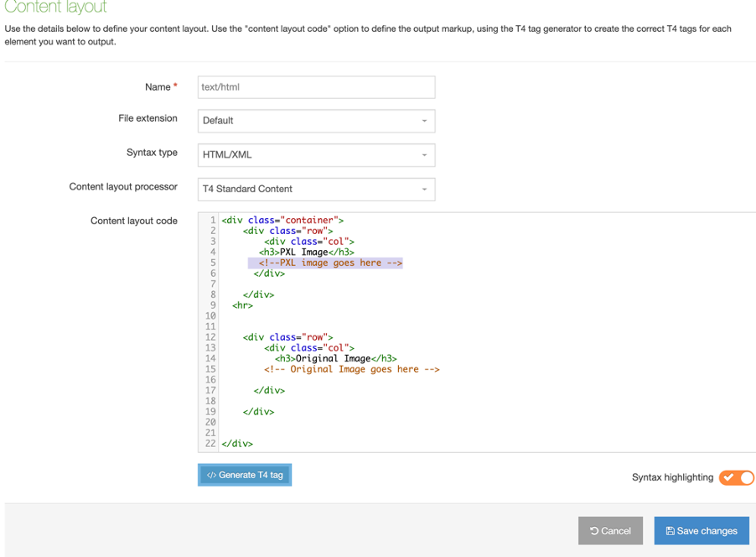Click line number 10 in the editor gutter
The height and width of the screenshot is (557, 756).
[210, 316]
